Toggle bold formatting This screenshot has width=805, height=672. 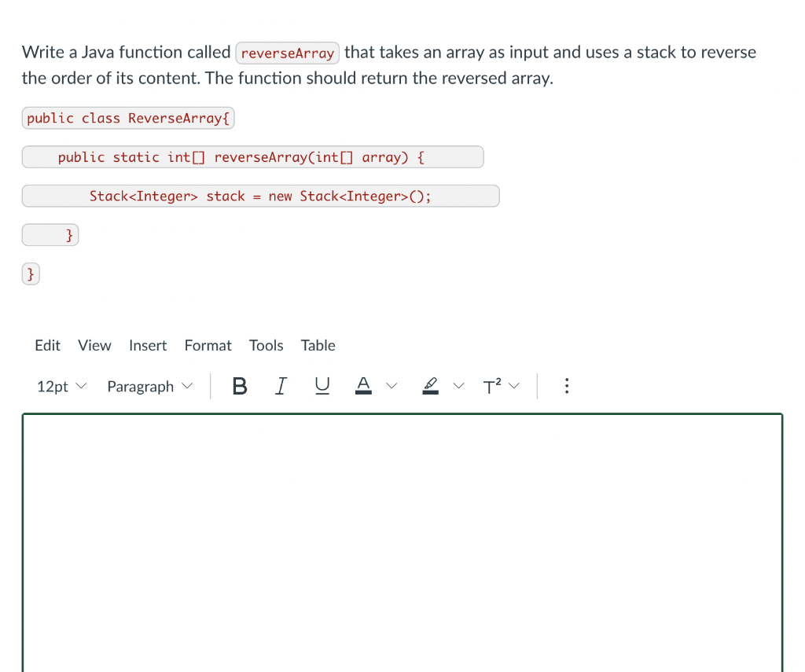(x=239, y=386)
